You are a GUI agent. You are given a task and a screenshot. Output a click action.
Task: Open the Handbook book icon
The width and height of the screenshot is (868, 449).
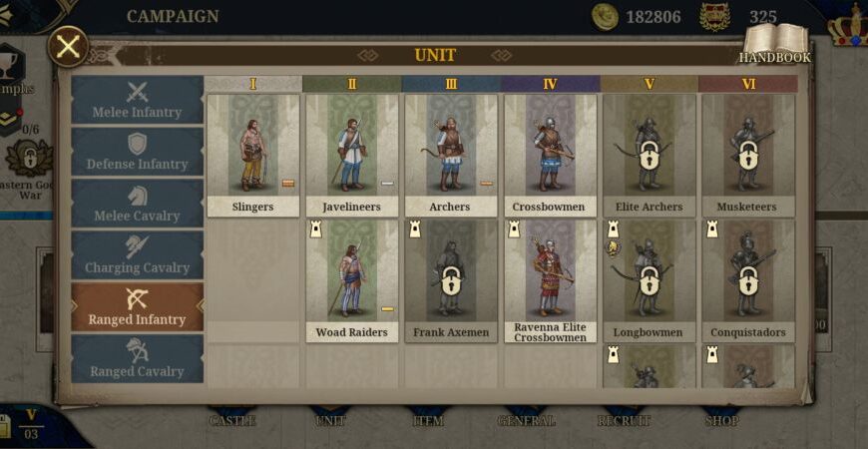coord(775,43)
